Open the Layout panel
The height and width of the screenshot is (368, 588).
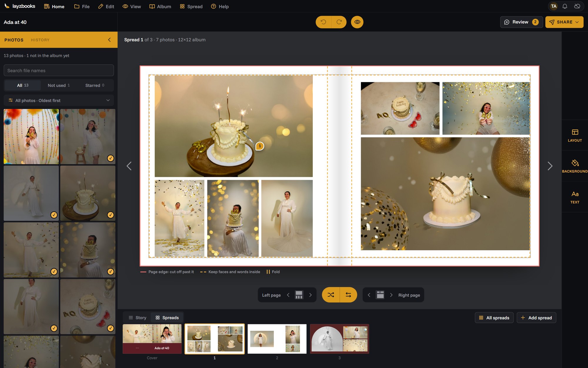click(575, 135)
